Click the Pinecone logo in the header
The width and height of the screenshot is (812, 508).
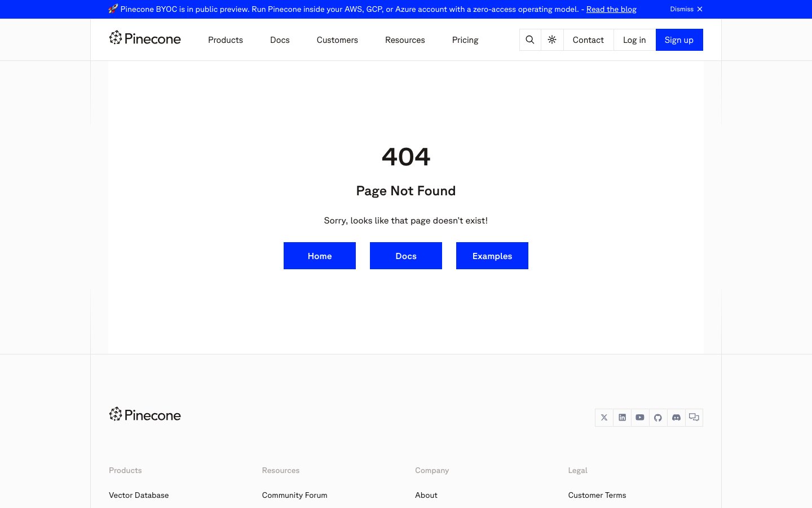[145, 38]
